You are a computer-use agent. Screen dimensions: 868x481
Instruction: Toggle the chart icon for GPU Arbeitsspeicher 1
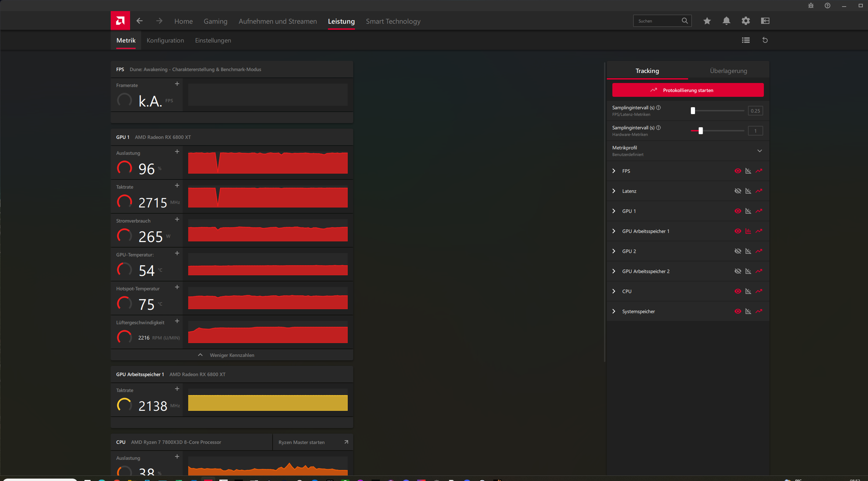(748, 231)
